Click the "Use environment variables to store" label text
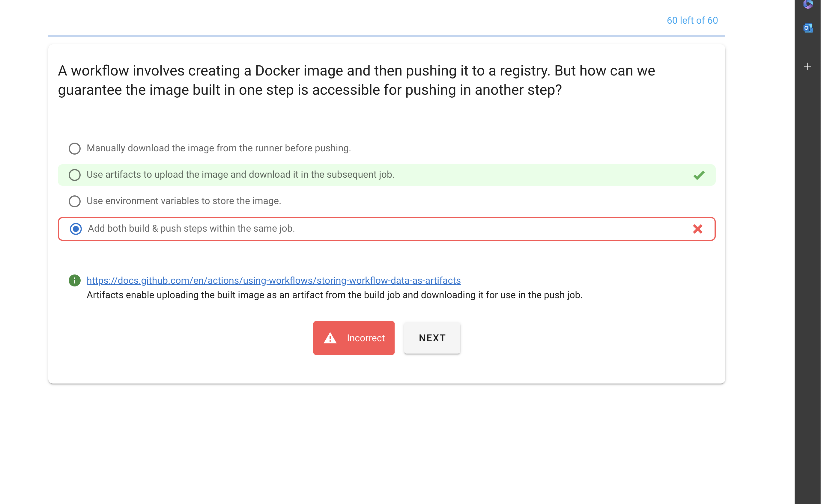Image resolution: width=821 pixels, height=504 pixels. click(184, 201)
